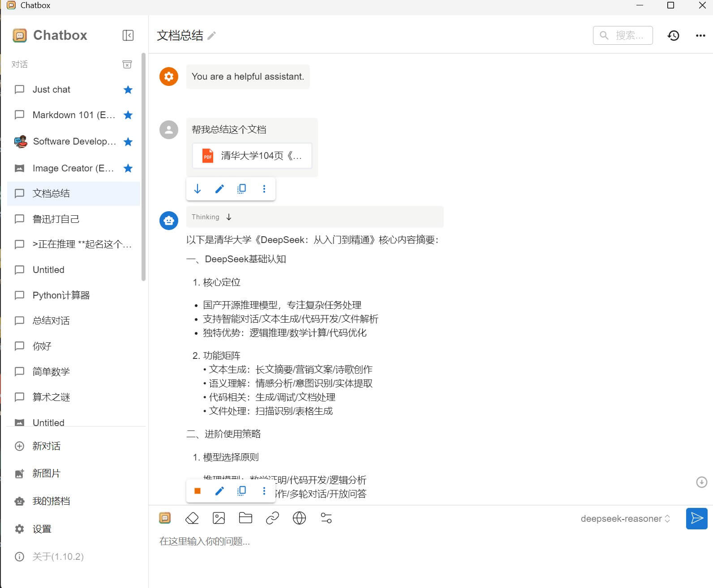Open 设置 settings
Image resolution: width=713 pixels, height=588 pixels.
point(42,529)
